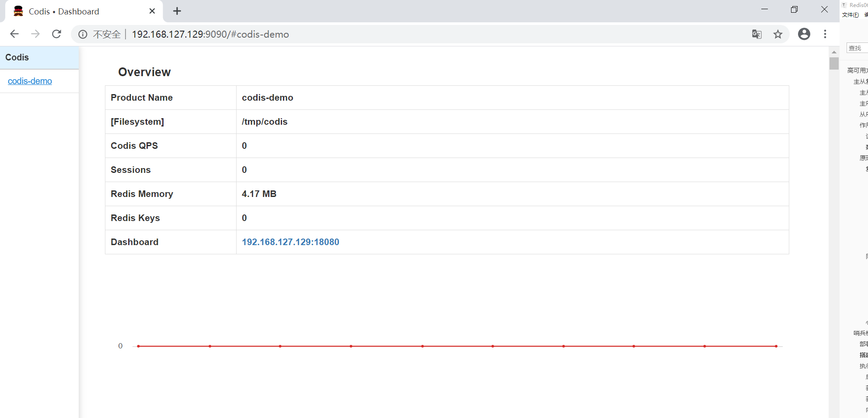This screenshot has height=418, width=868.
Task: Open the Chrome profile avatar
Action: pos(804,34)
